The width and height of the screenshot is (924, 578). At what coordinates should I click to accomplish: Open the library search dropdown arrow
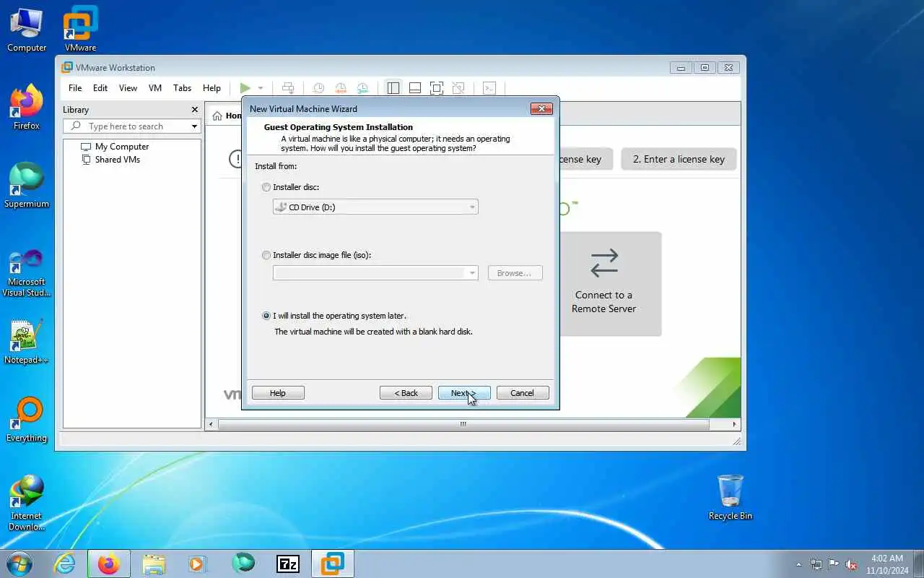coord(194,126)
